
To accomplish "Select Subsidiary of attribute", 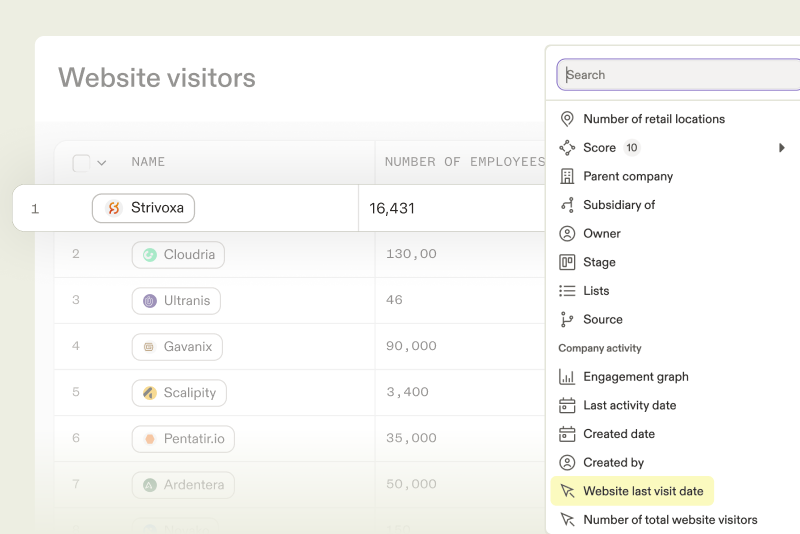I will (x=619, y=205).
